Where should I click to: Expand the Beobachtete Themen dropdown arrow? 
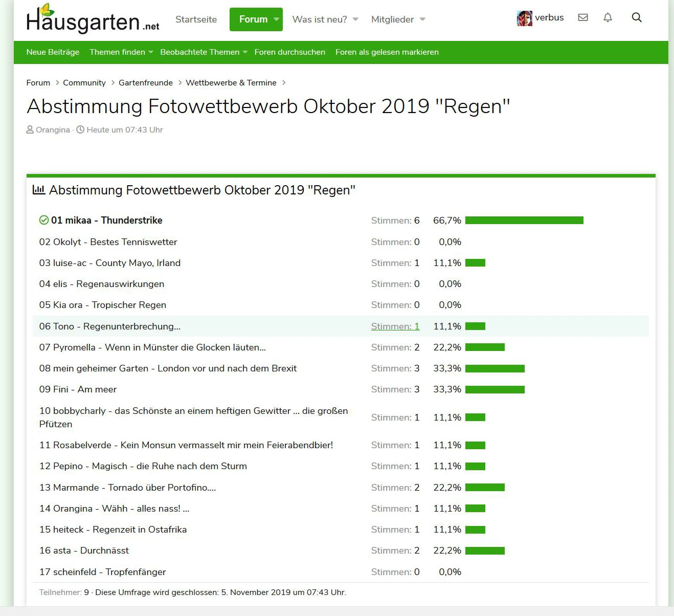pos(245,52)
